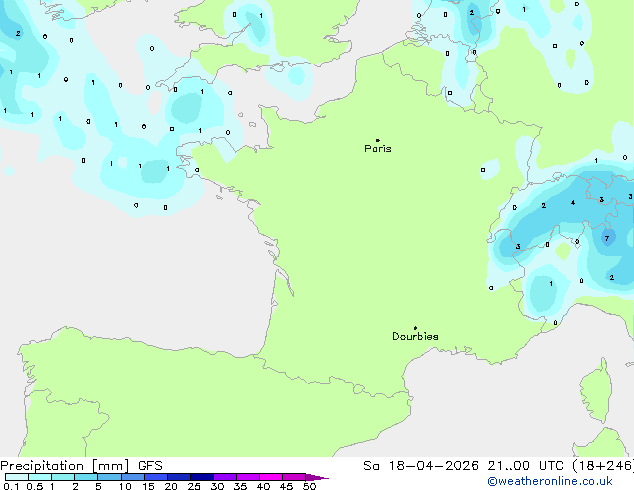Pick legend swatch between 10 and 15

click(133, 477)
